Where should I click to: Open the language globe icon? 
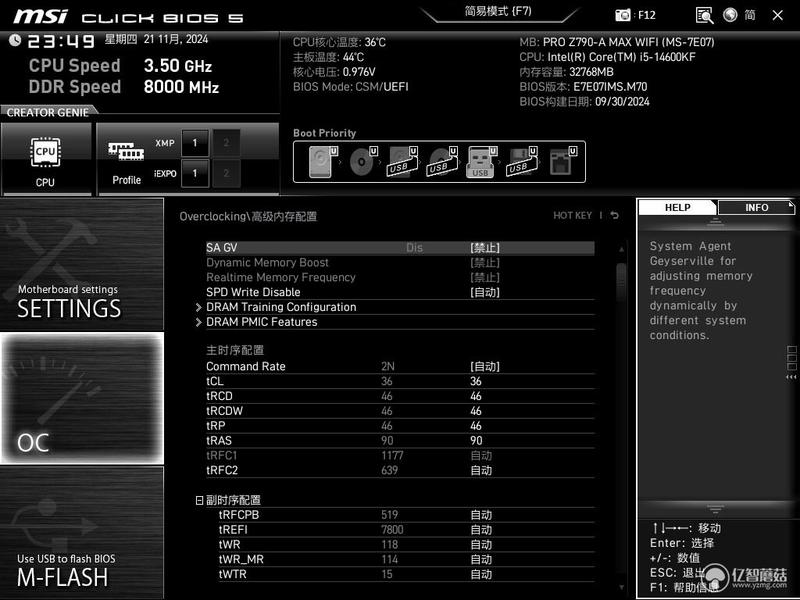[x=730, y=15]
